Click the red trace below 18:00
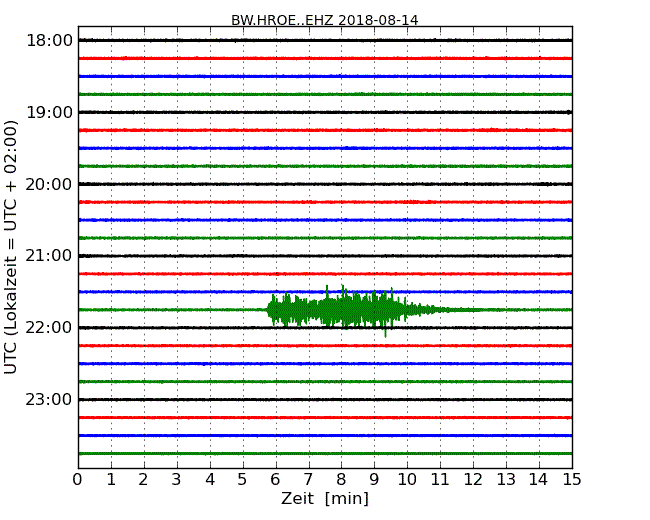 [325, 58]
